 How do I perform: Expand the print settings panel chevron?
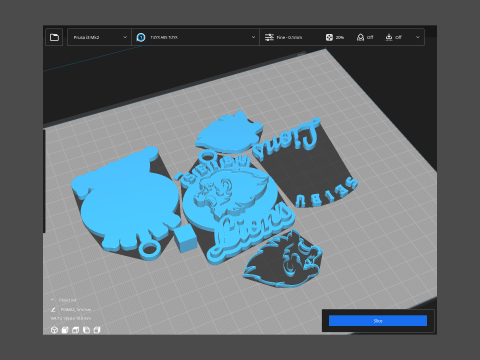[418, 37]
